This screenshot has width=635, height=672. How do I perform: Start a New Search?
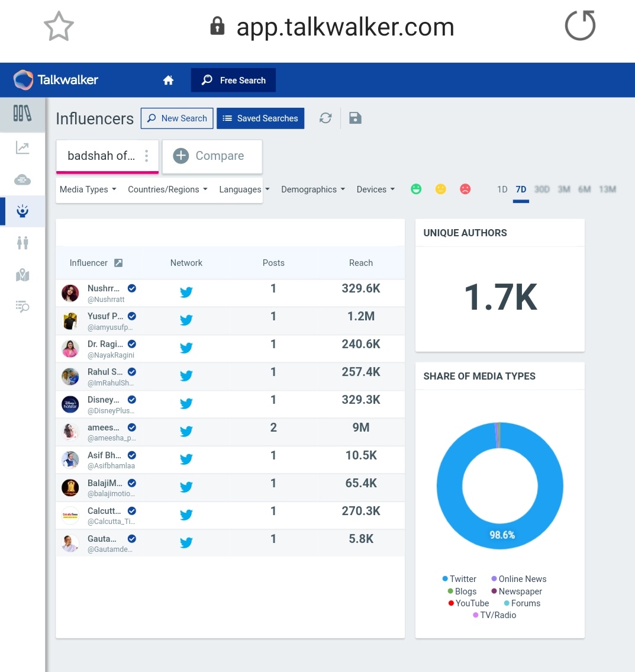(x=177, y=118)
